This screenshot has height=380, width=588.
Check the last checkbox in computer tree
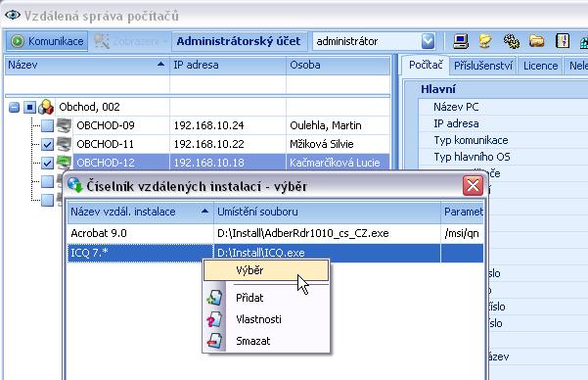[47, 200]
